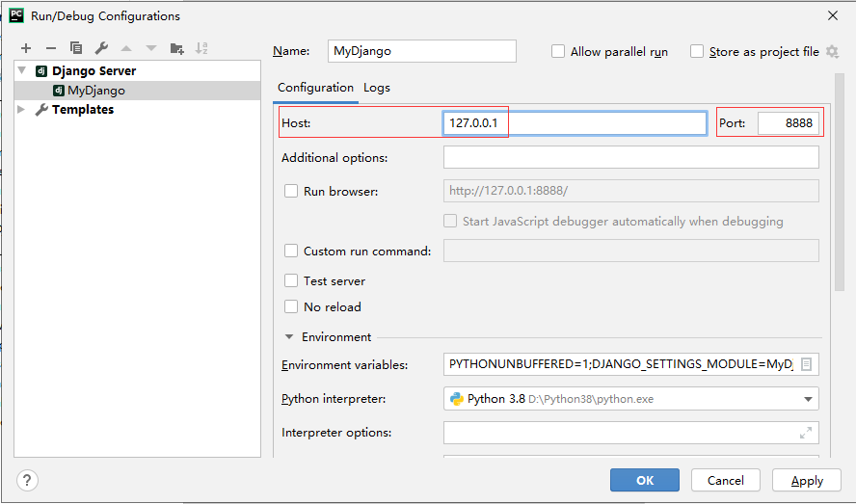The image size is (856, 504).
Task: Sort configurations alphabetically
Action: coord(201,48)
